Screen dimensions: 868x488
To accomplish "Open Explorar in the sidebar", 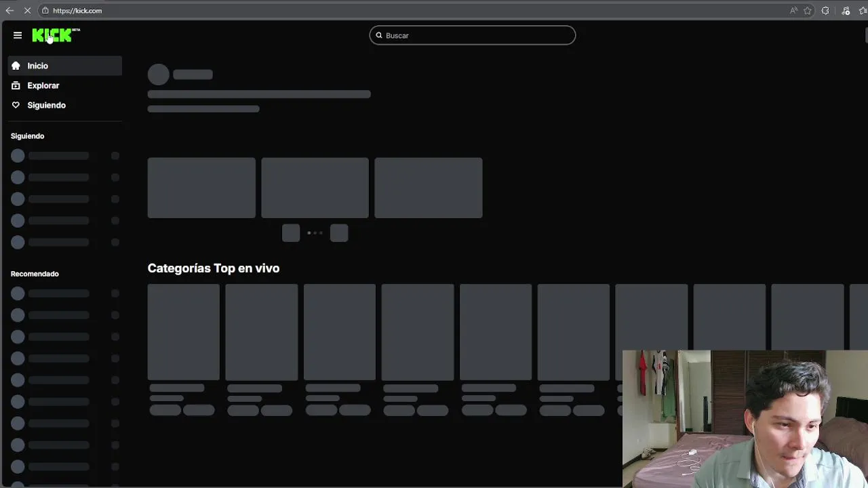I will pos(65,85).
